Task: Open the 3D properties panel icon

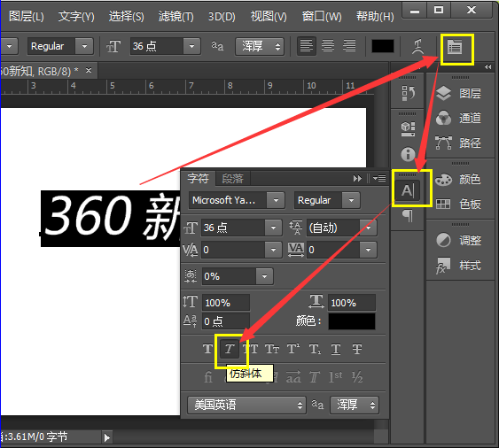Action: [408, 128]
